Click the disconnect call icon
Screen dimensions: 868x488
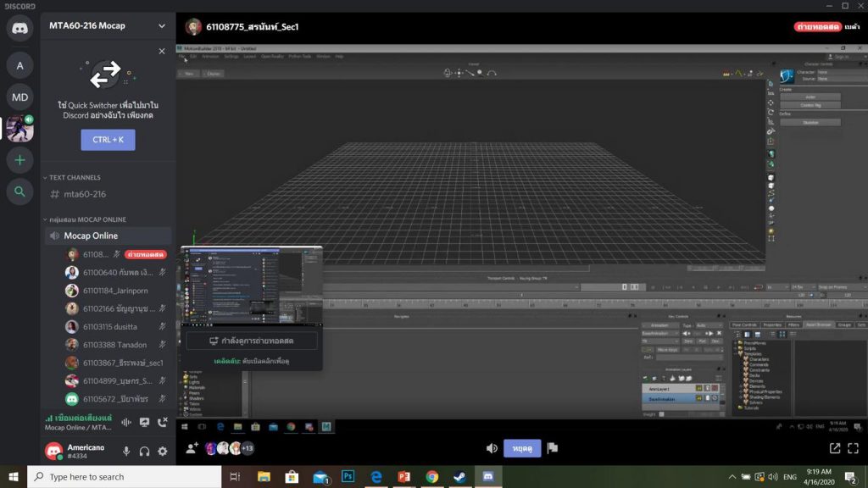[x=163, y=422]
